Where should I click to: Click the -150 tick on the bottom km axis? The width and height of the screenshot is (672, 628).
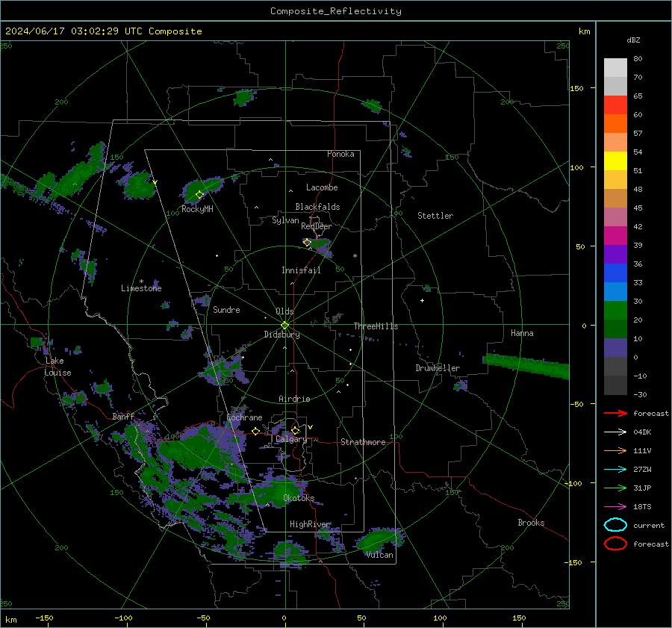[x=44, y=618]
